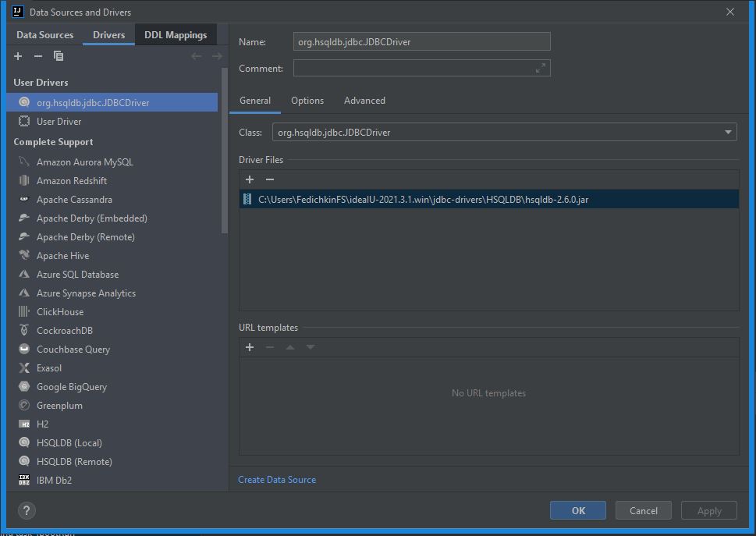Click the jar file icon in Driver Files

(247, 199)
